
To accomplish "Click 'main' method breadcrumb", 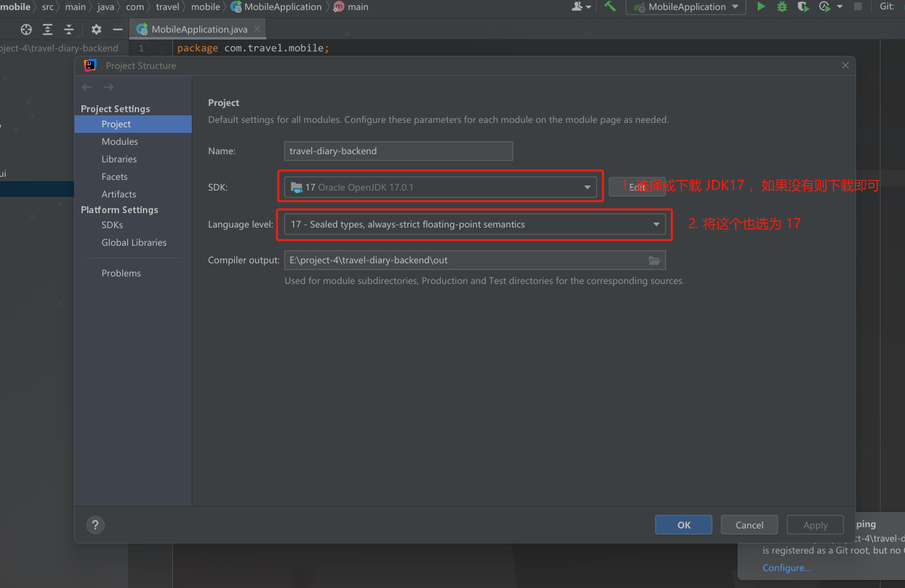I will coord(351,7).
